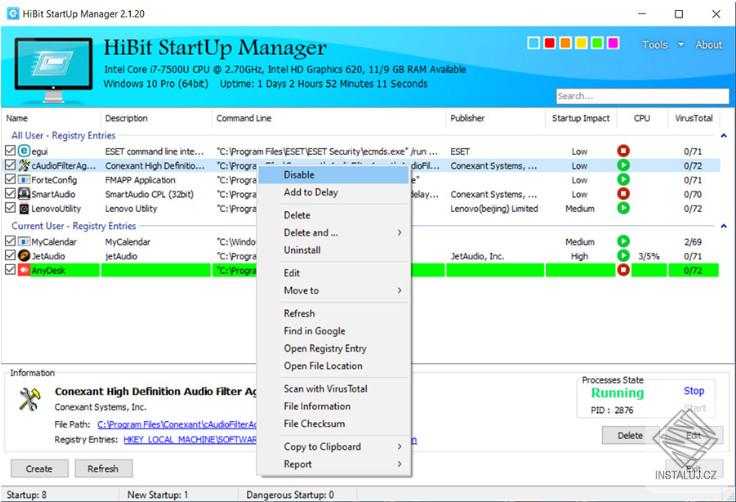Click the bottom Refresh button
The width and height of the screenshot is (736, 502).
click(103, 469)
